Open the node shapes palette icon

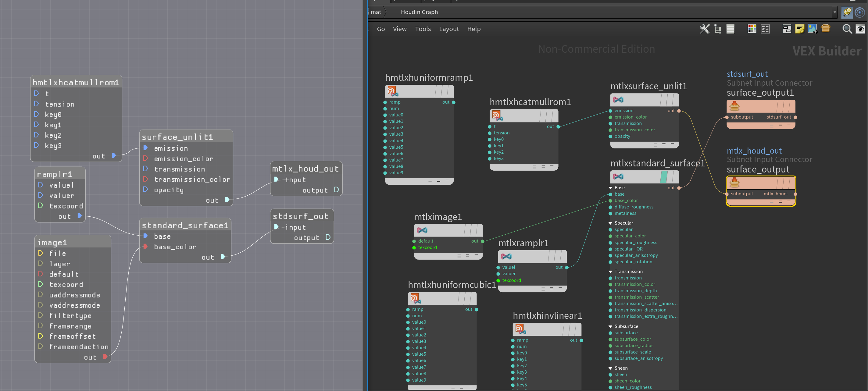click(765, 29)
